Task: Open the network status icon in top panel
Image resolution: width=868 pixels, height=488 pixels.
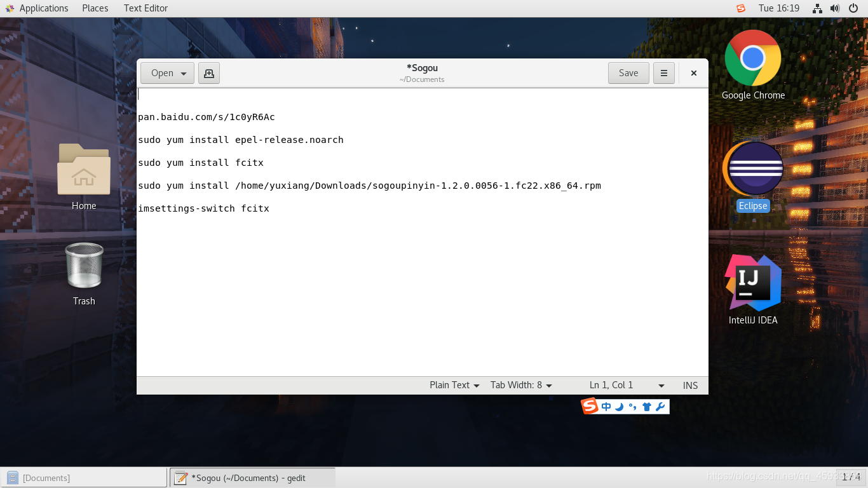Action: pyautogui.click(x=818, y=8)
